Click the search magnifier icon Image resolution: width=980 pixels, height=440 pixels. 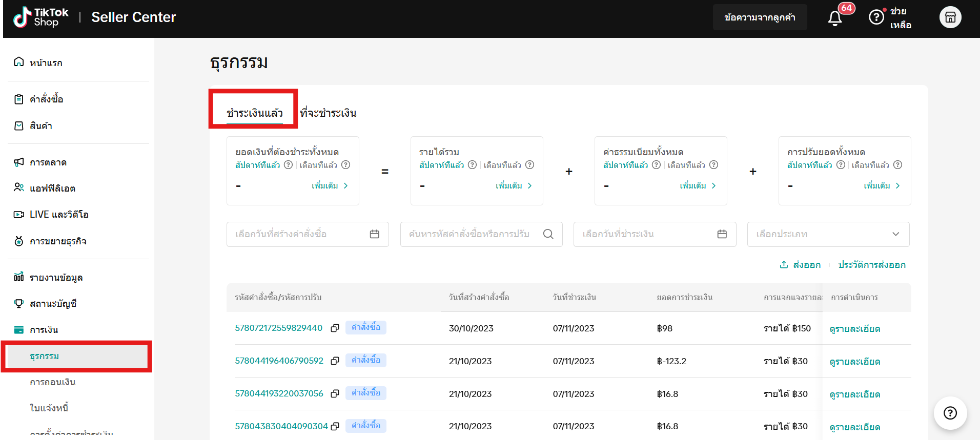tap(548, 234)
